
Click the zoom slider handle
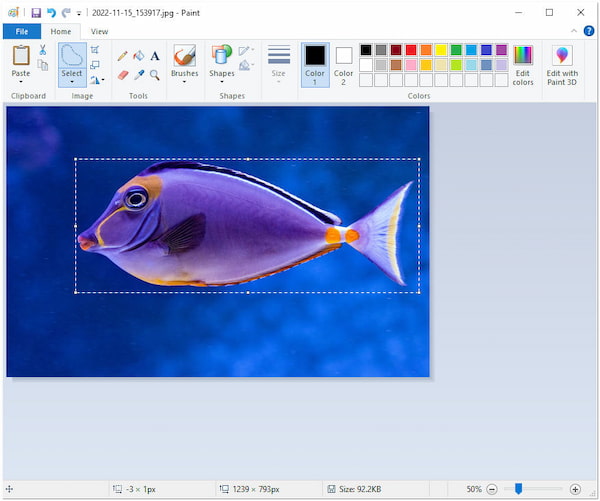[518, 489]
